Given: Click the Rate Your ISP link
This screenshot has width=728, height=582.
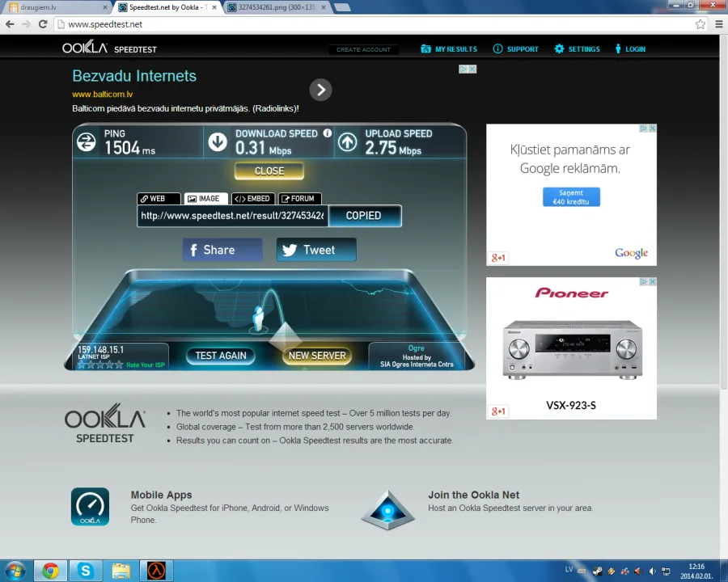Looking at the screenshot, I should click(x=146, y=365).
